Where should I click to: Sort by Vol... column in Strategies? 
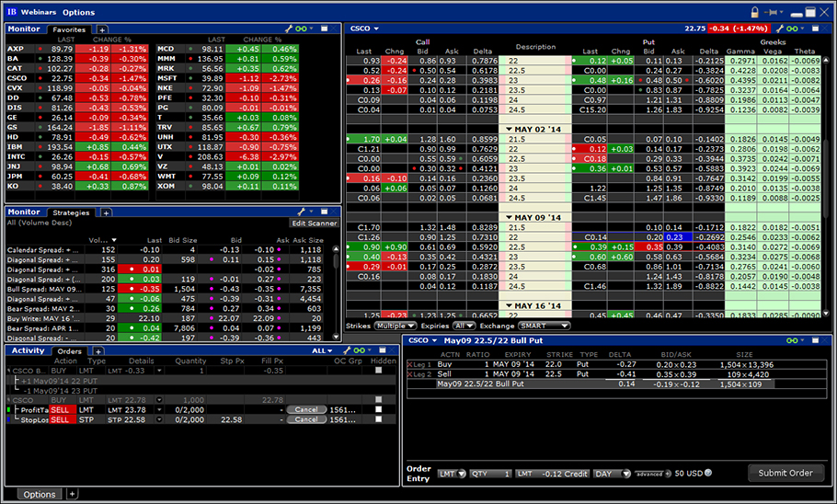102,240
